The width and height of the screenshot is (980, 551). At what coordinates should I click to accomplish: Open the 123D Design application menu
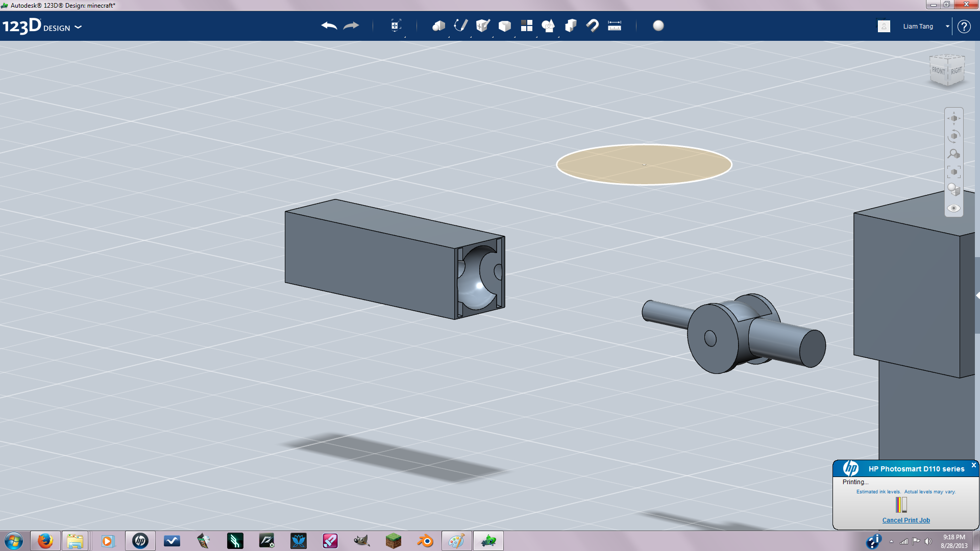(42, 27)
